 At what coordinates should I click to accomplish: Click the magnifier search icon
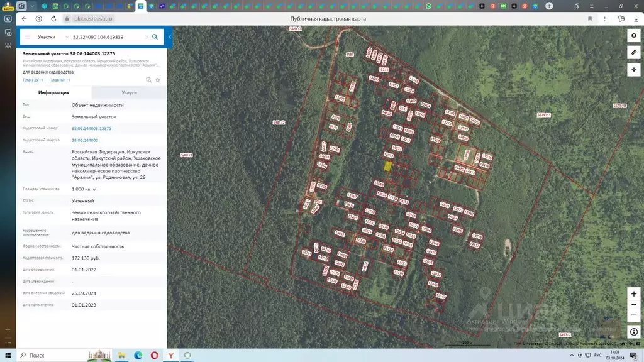[155, 37]
